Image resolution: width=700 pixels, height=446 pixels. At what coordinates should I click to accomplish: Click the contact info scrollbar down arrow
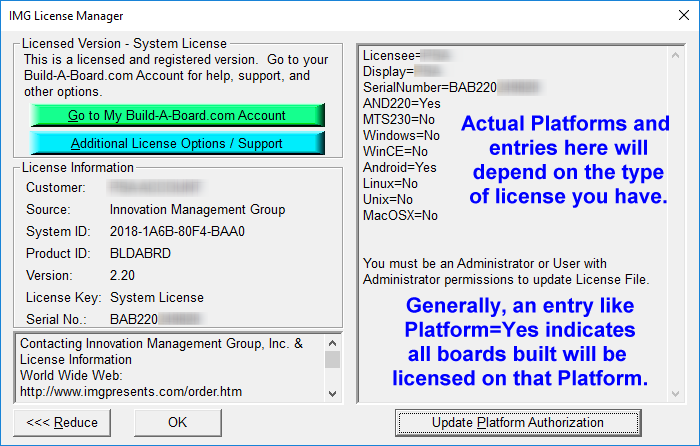point(333,395)
